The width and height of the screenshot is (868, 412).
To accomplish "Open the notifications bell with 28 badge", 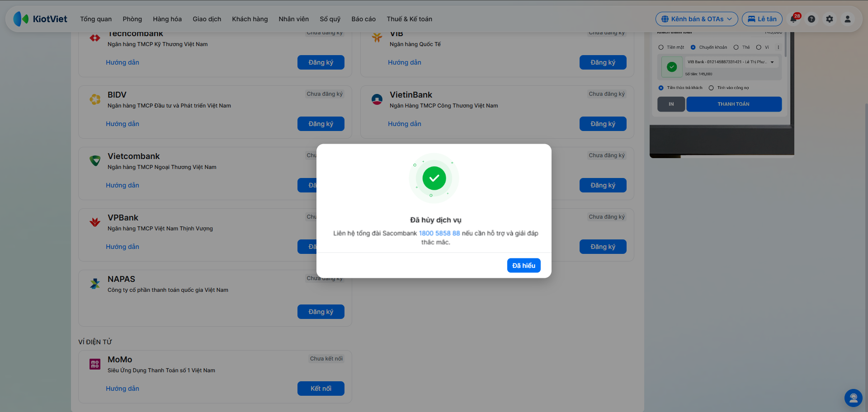I will 794,19.
